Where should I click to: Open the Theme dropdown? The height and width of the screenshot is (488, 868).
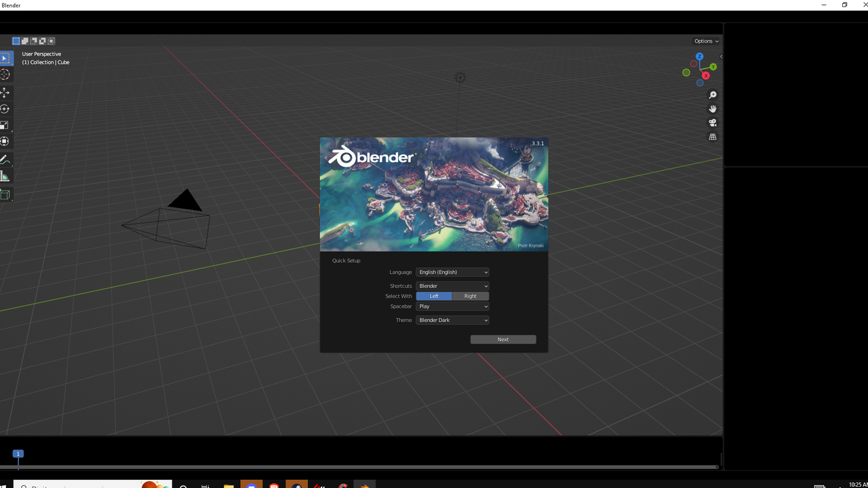(452, 320)
